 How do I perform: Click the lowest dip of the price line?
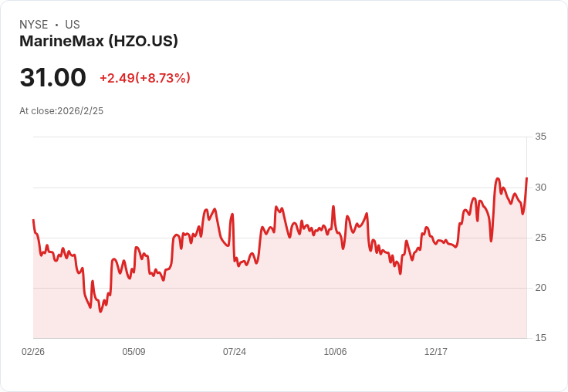(100, 311)
